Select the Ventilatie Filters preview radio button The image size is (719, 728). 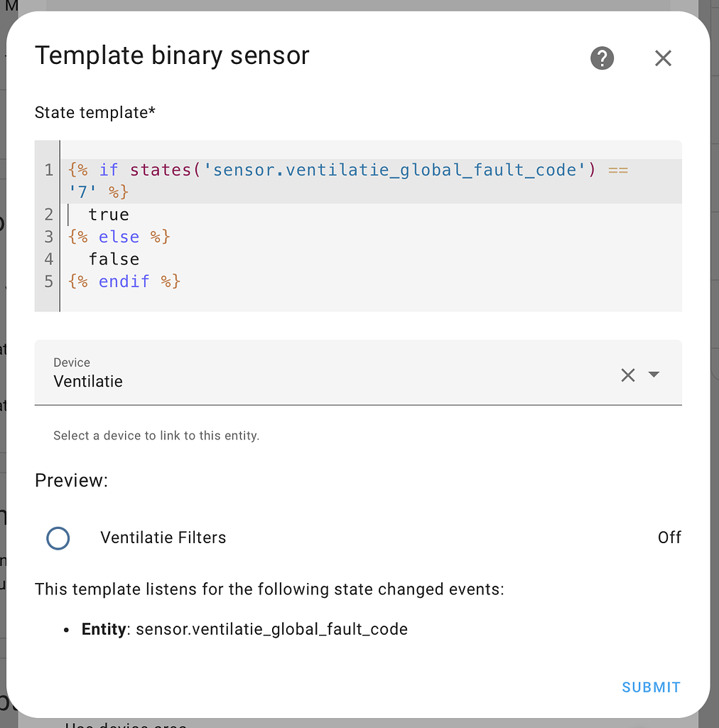(58, 538)
